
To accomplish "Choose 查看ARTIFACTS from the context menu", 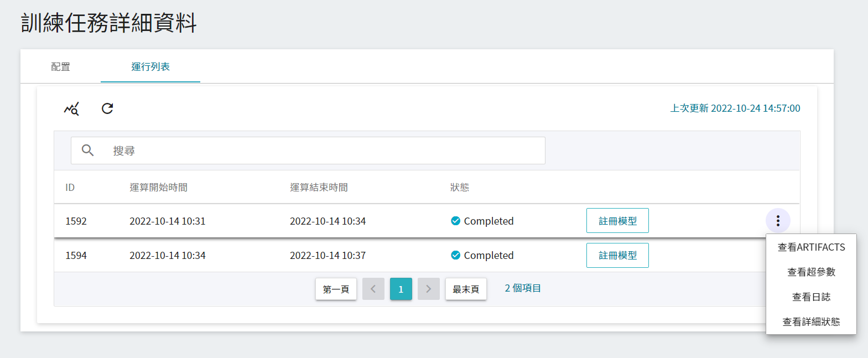I will pos(811,247).
